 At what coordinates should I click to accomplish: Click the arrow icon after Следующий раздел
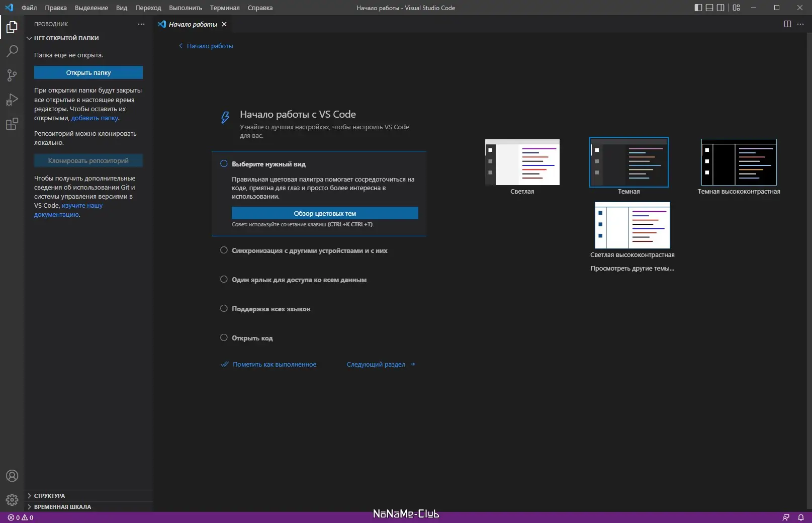pos(413,364)
